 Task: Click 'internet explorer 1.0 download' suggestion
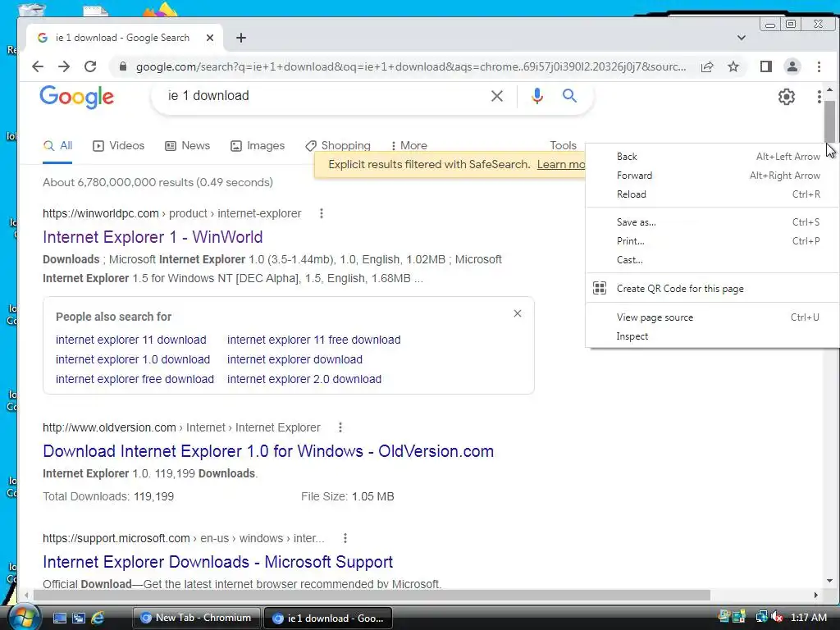pyautogui.click(x=133, y=359)
